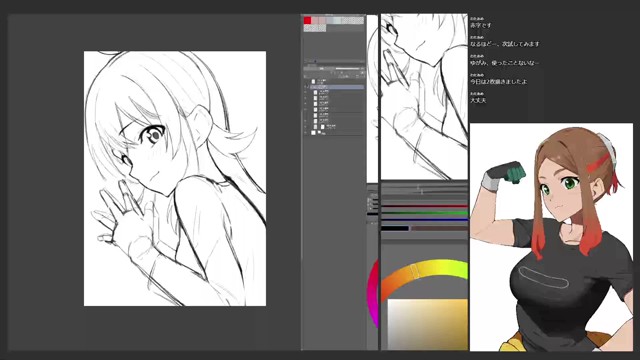Click the chat comment '赤字です'

pyautogui.click(x=480, y=25)
